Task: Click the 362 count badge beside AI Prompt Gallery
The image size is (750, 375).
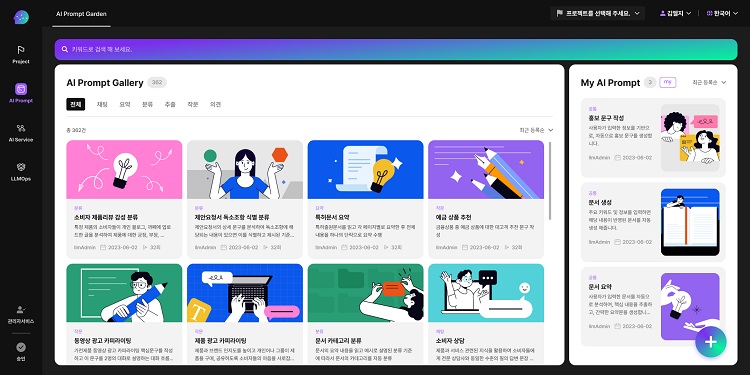Action: [157, 82]
